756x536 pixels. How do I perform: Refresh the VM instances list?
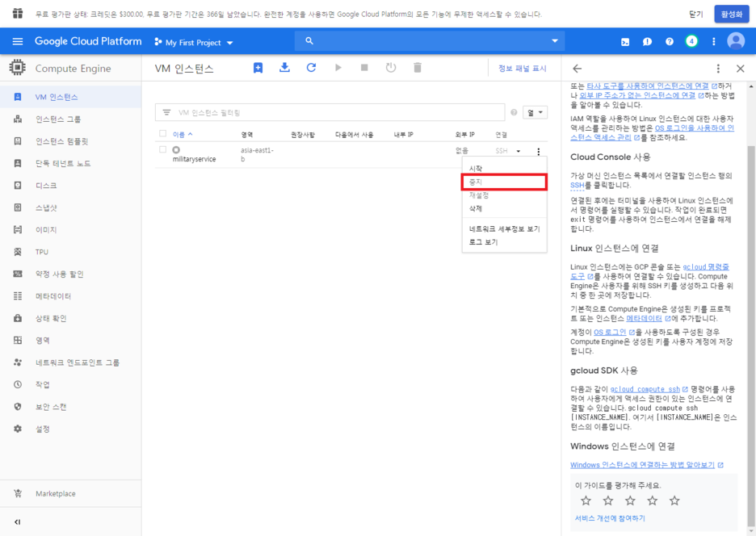[x=312, y=68]
